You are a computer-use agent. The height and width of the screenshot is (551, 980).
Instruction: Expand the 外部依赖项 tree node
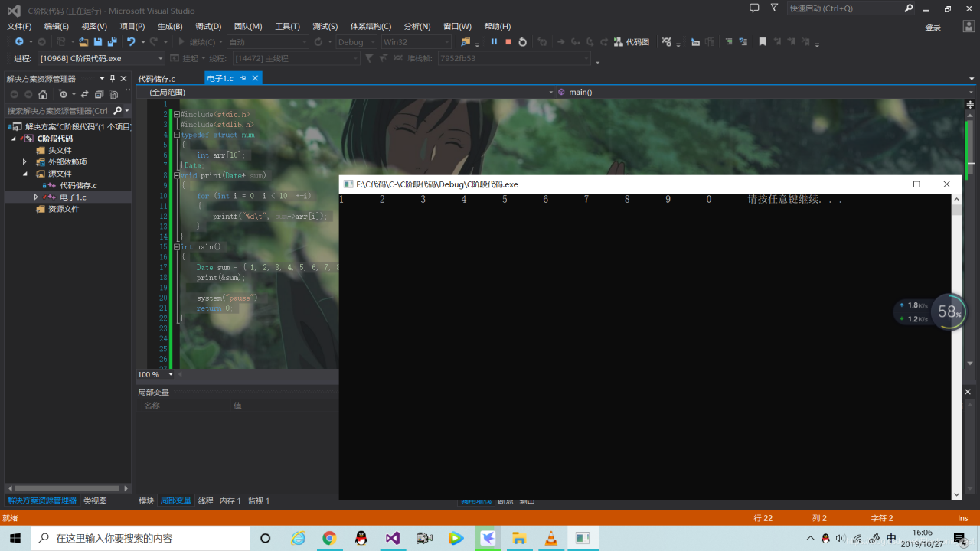point(24,162)
